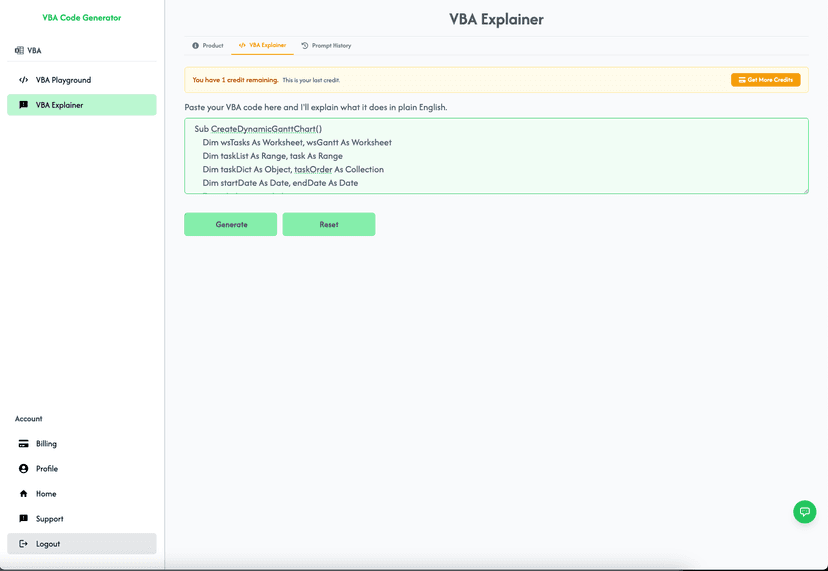Open the Billing page link
The height and width of the screenshot is (571, 828).
click(46, 444)
